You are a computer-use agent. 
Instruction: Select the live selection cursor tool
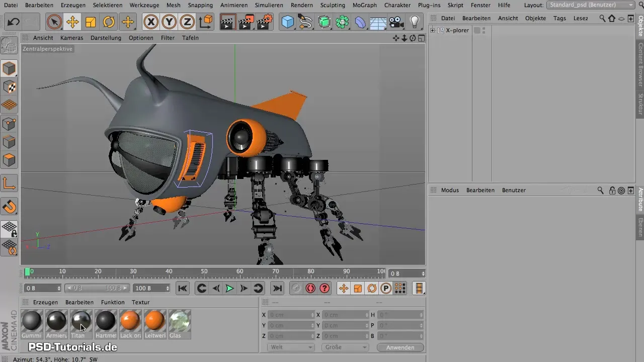click(x=54, y=22)
